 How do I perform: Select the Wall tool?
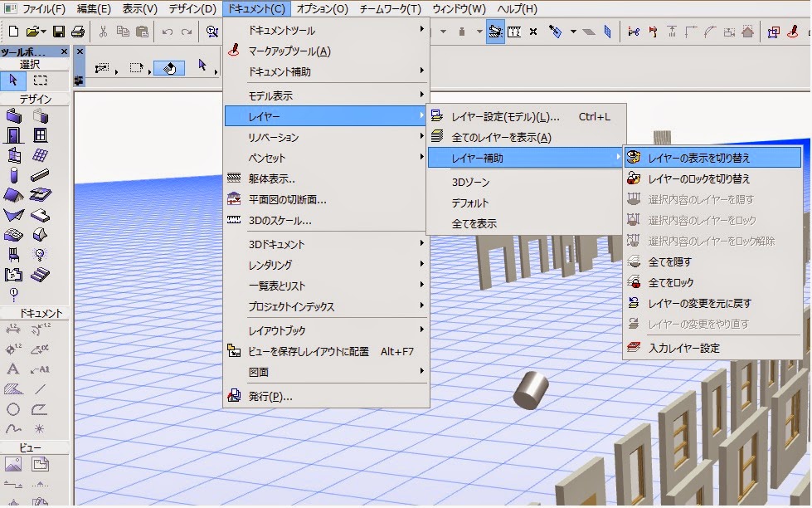click(13, 116)
